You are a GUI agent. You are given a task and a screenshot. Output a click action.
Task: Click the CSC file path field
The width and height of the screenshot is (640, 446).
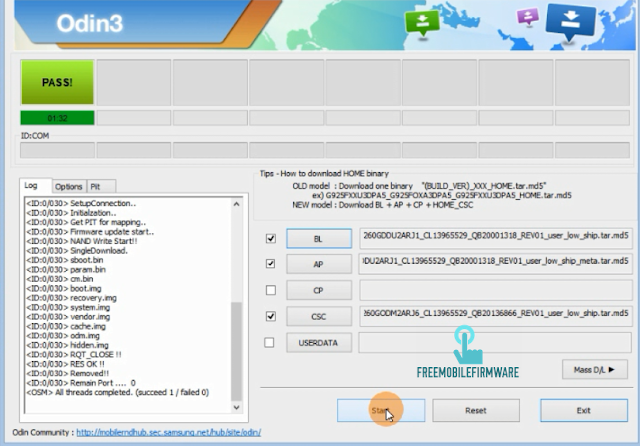(x=496, y=316)
